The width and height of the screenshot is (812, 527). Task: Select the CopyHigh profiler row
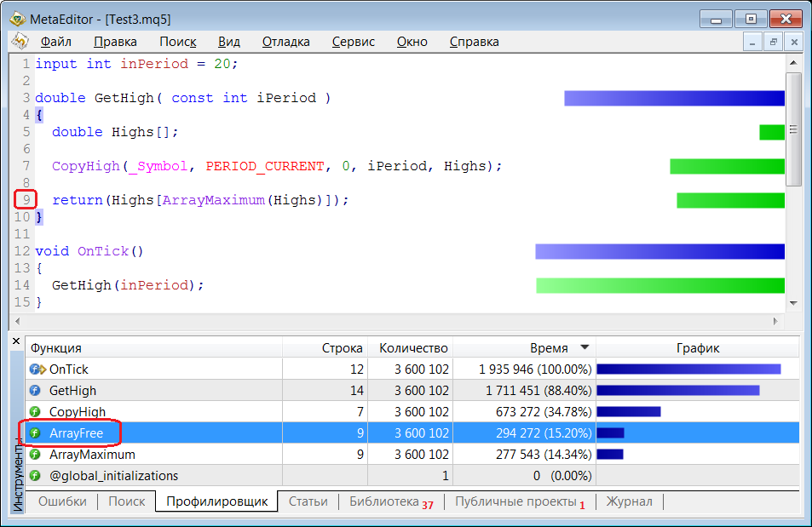[x=412, y=411]
